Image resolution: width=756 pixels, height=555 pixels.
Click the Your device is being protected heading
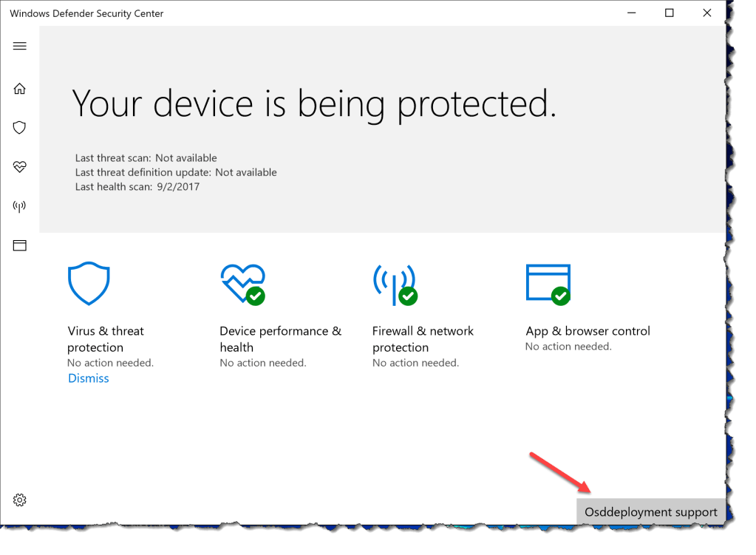[314, 103]
